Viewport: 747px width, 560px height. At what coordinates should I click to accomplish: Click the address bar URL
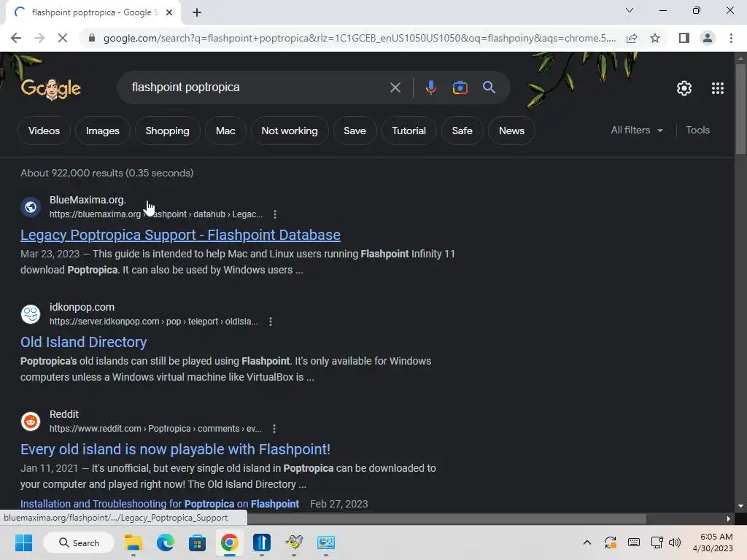tap(359, 38)
